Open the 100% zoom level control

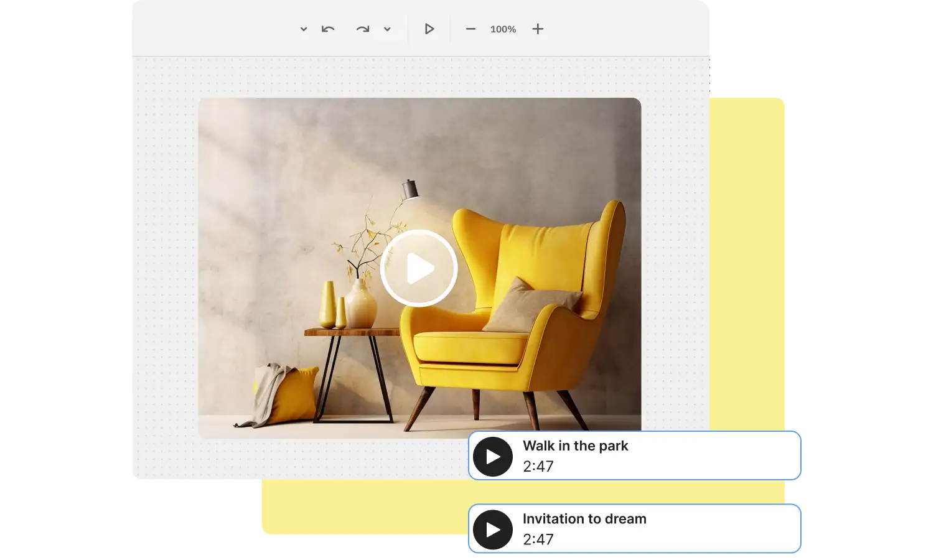tap(502, 29)
